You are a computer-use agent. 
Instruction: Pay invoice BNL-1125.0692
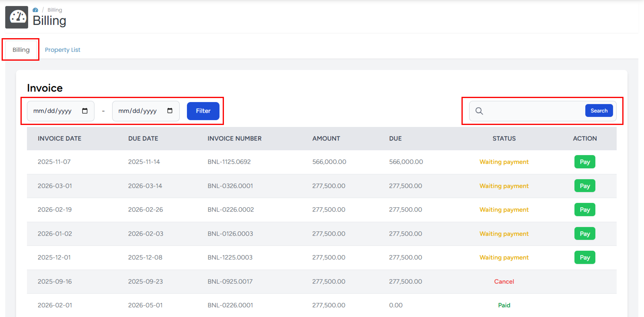point(585,162)
